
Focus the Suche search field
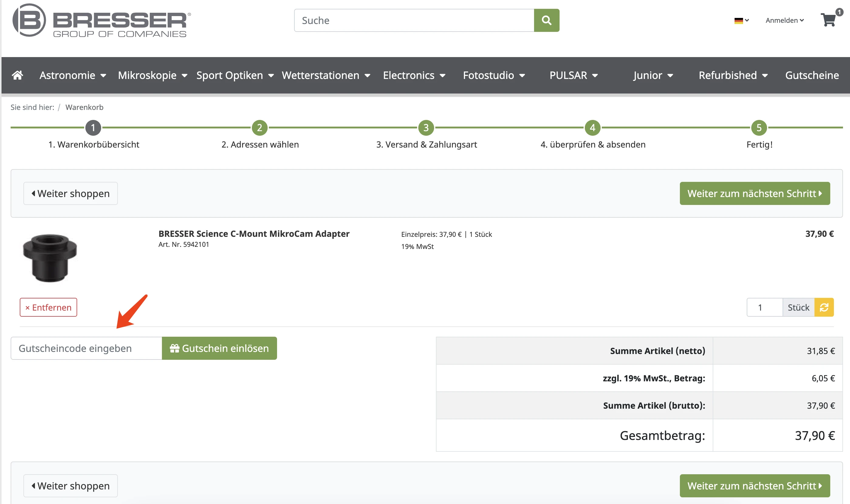click(x=414, y=20)
